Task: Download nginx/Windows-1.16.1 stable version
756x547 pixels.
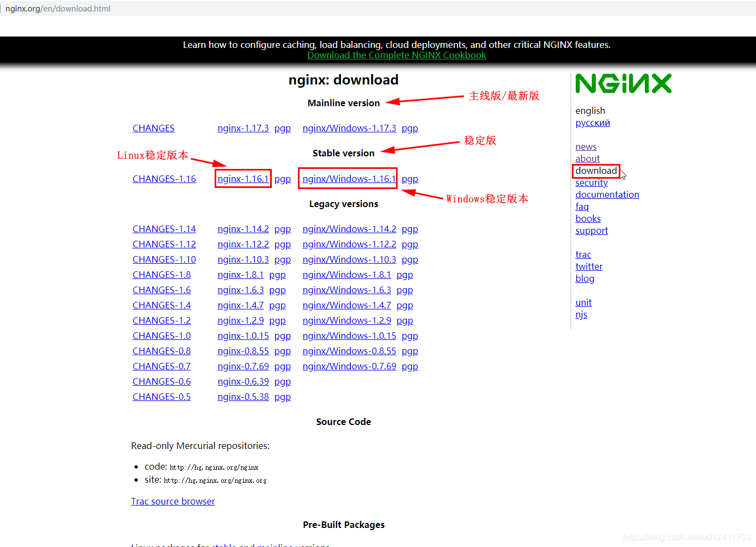Action: tap(349, 179)
